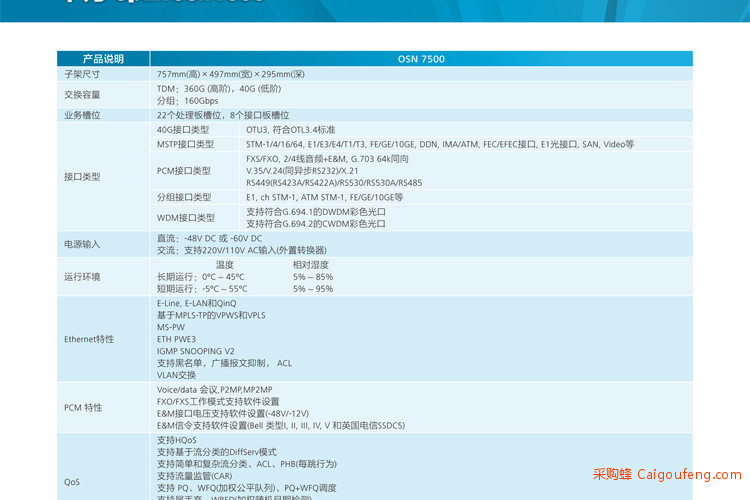Image resolution: width=750 pixels, height=500 pixels.
Task: Select the QoS row label
Action: pyautogui.click(x=72, y=482)
